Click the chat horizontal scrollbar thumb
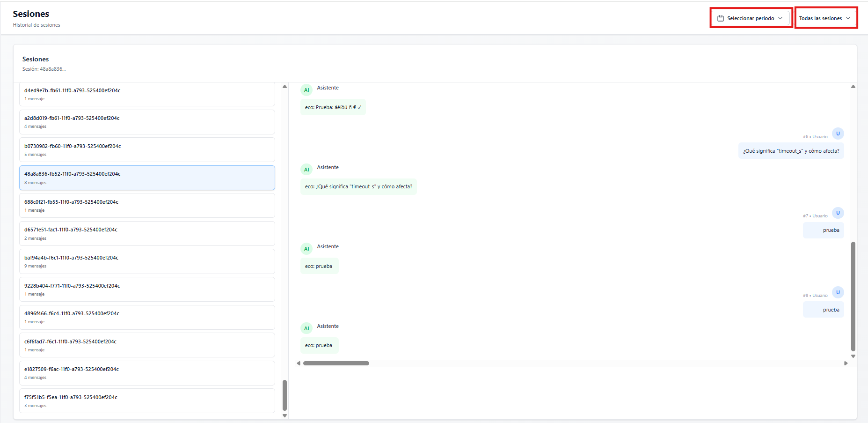 click(336, 364)
